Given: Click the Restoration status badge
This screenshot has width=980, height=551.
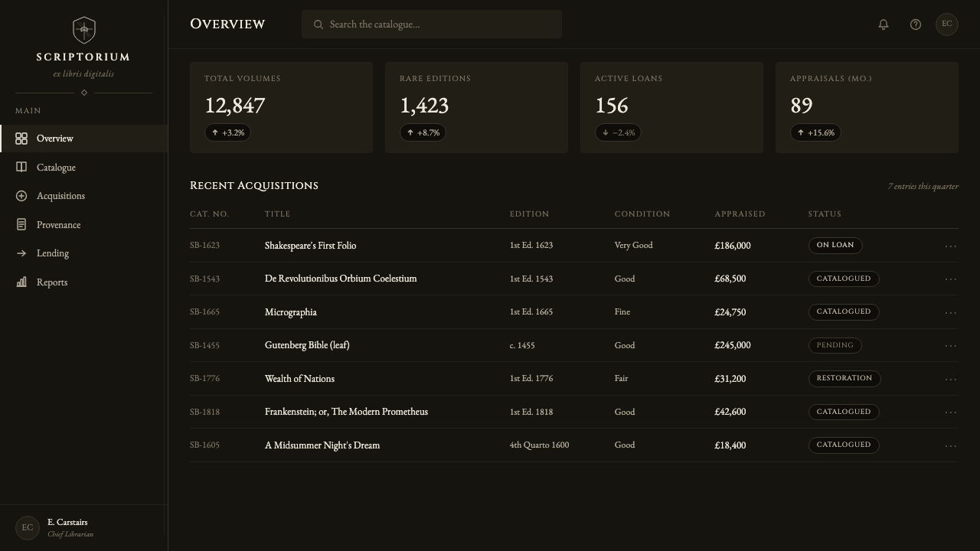Looking at the screenshot, I should pos(844,378).
